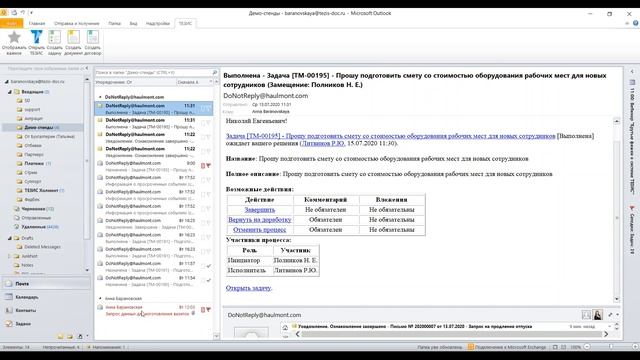Click the red flag on Anna Baranovskaya's message

(x=209, y=310)
